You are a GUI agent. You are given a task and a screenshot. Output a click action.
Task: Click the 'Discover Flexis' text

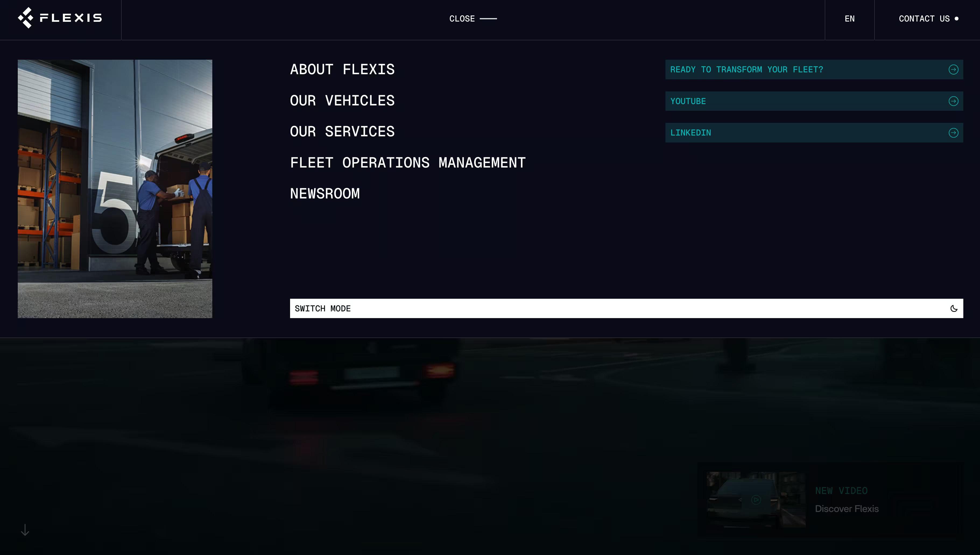[x=847, y=509]
